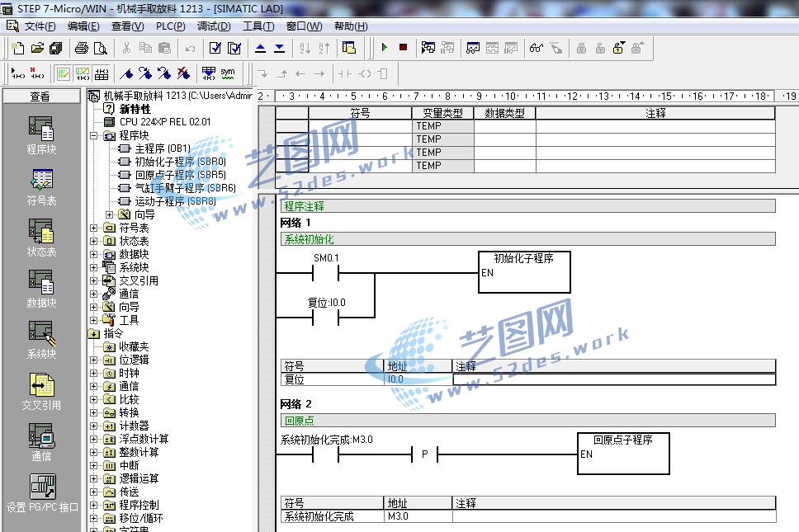Open the 帮助(H) menu

(x=351, y=26)
